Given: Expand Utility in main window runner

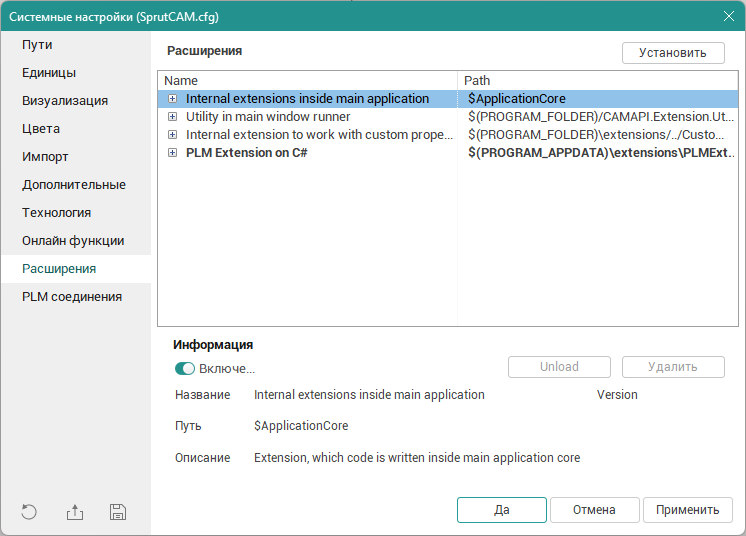Looking at the screenshot, I should point(173,117).
